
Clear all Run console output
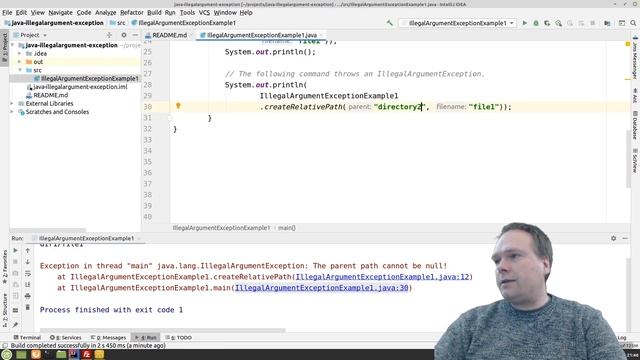27,307
